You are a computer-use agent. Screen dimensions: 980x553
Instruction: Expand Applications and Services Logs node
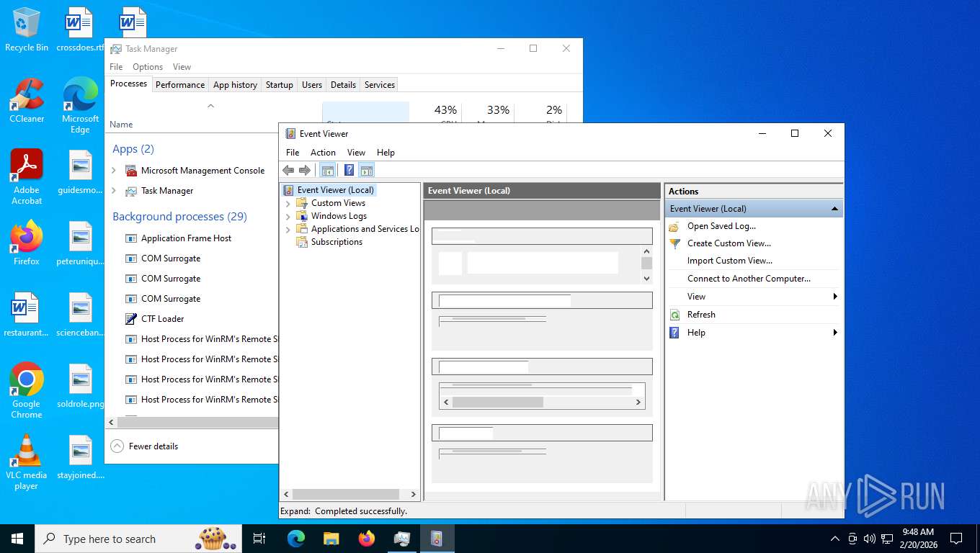[x=288, y=229]
